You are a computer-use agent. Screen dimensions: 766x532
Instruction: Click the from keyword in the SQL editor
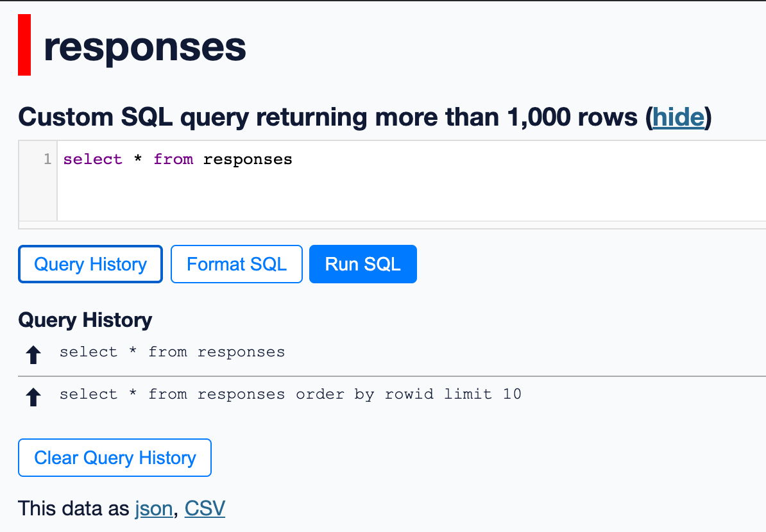(173, 159)
